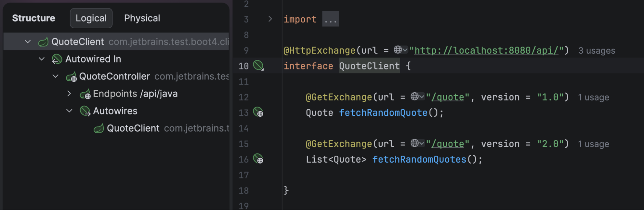This screenshot has height=210, width=644.
Task: Collapse the Autowires node
Action: click(69, 111)
